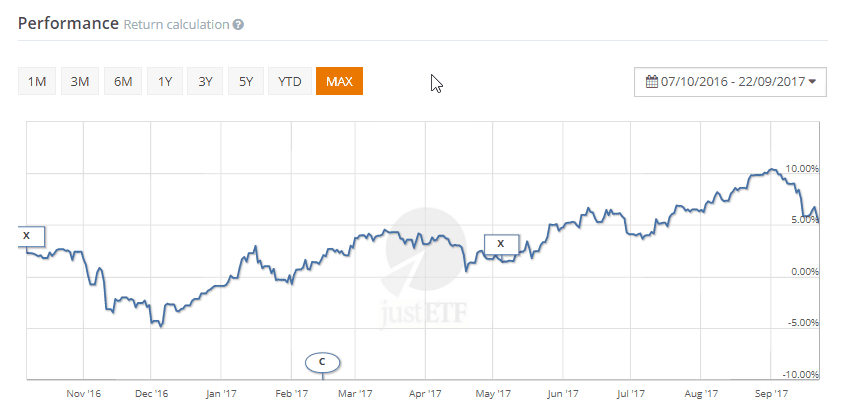This screenshot has height=416, width=845.
Task: Click the X flag near May '17
Action: tap(501, 243)
